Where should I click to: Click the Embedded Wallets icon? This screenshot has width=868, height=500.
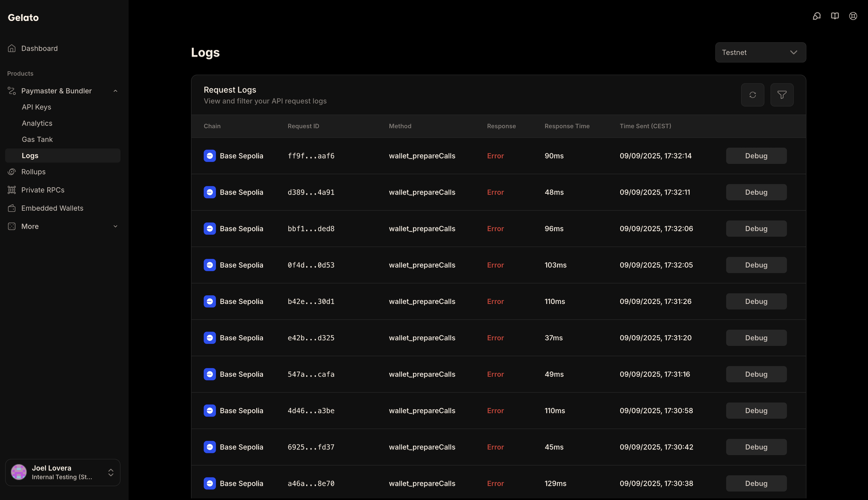[x=12, y=208]
